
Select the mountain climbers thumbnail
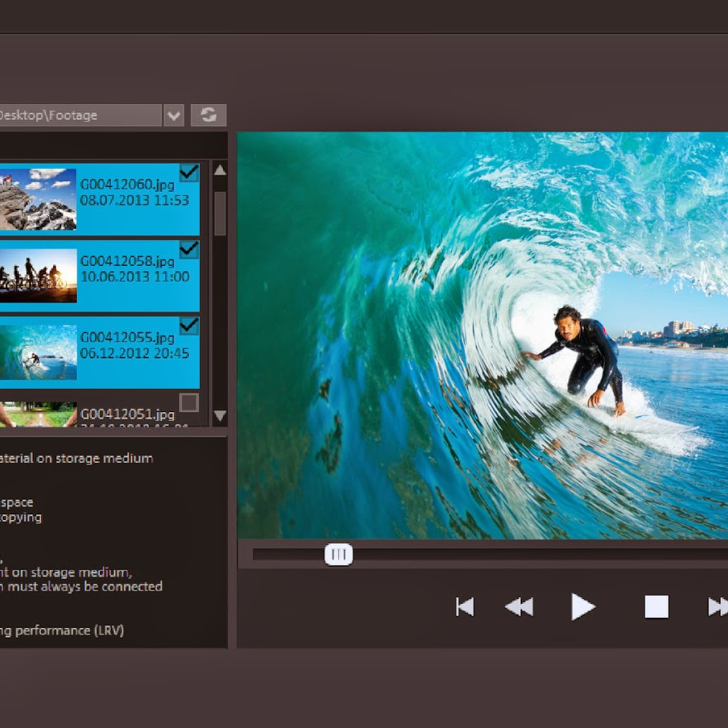coord(38,199)
